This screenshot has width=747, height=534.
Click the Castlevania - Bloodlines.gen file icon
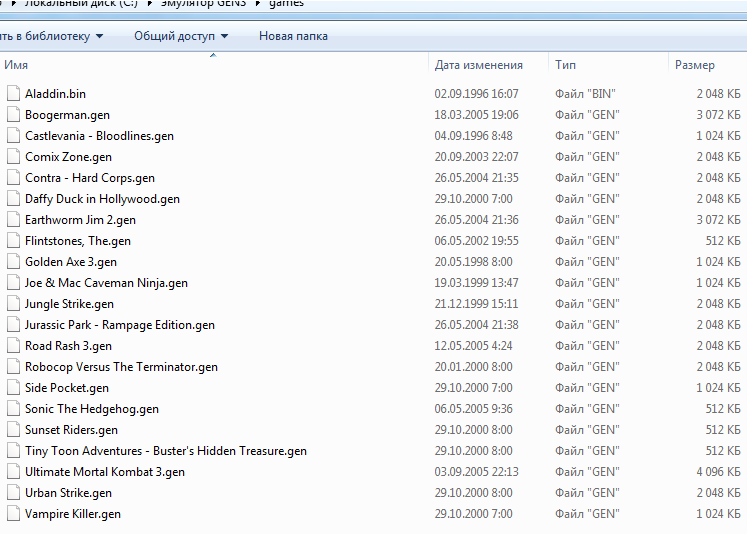point(13,135)
